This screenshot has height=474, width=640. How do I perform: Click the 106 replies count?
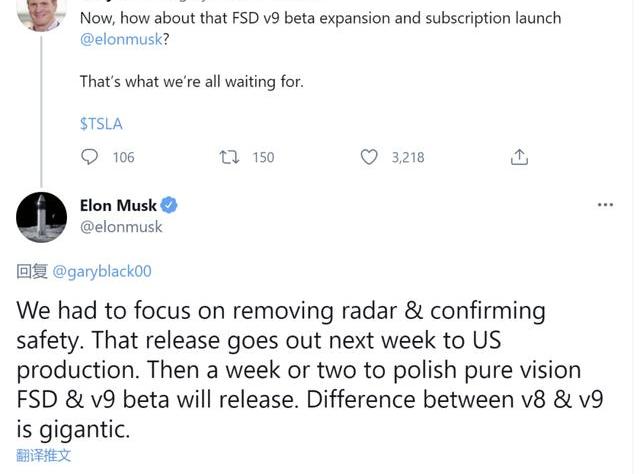click(123, 157)
